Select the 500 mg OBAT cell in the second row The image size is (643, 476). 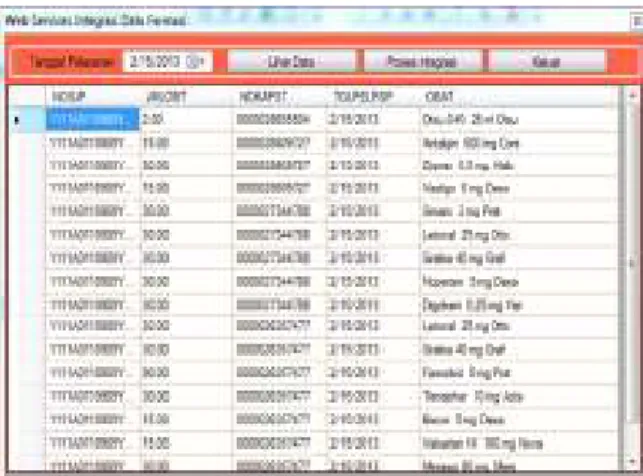coord(518,143)
